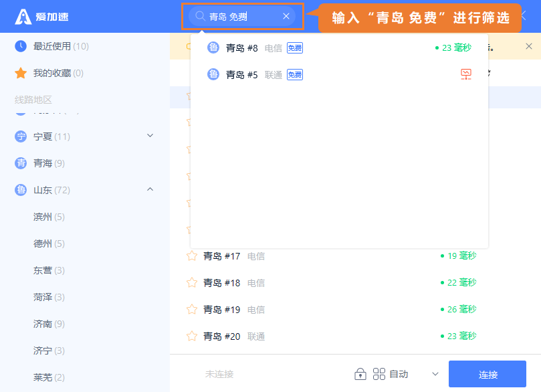This screenshot has width=541, height=392.
Task: Favorite 青岛 #17 with its star
Action: coord(192,256)
